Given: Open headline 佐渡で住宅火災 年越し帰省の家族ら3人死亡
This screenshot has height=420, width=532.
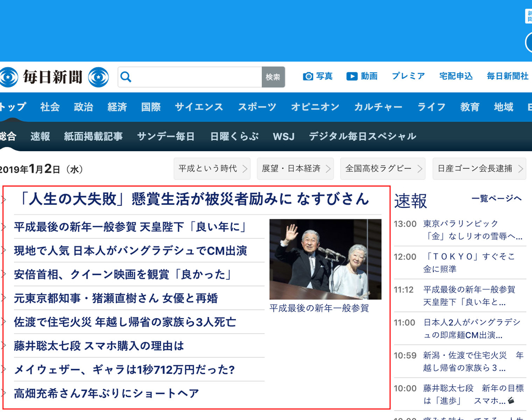Looking at the screenshot, I should [x=125, y=322].
